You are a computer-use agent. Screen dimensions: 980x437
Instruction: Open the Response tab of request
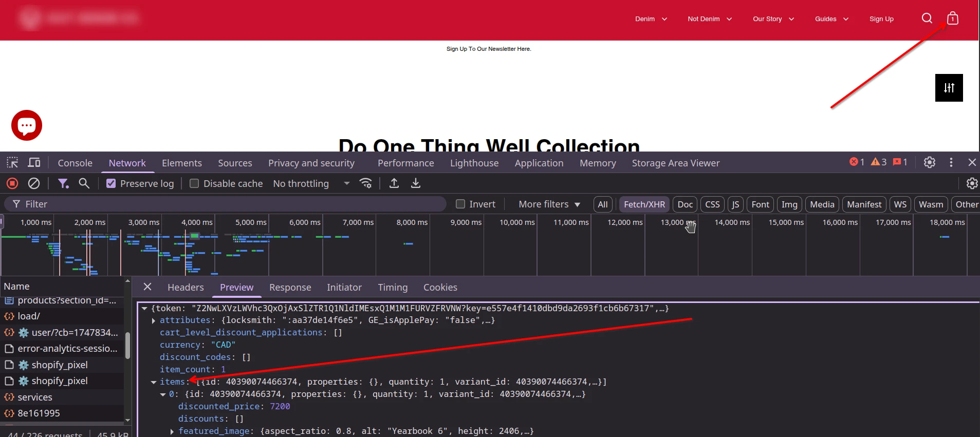coord(290,287)
